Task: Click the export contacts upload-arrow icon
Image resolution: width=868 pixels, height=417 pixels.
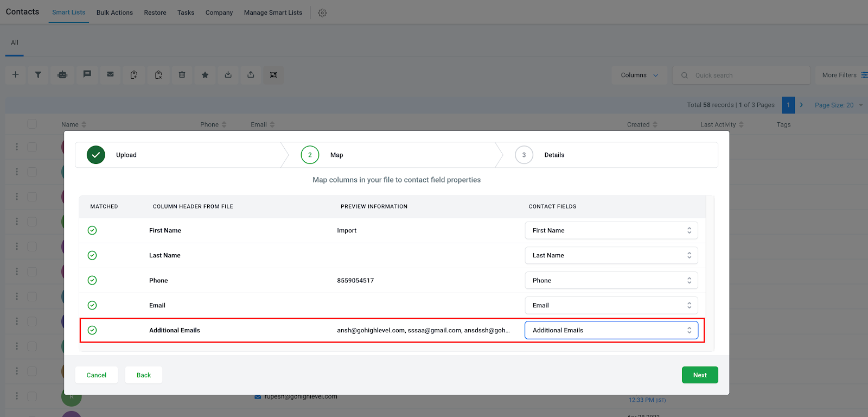Action: pyautogui.click(x=251, y=75)
